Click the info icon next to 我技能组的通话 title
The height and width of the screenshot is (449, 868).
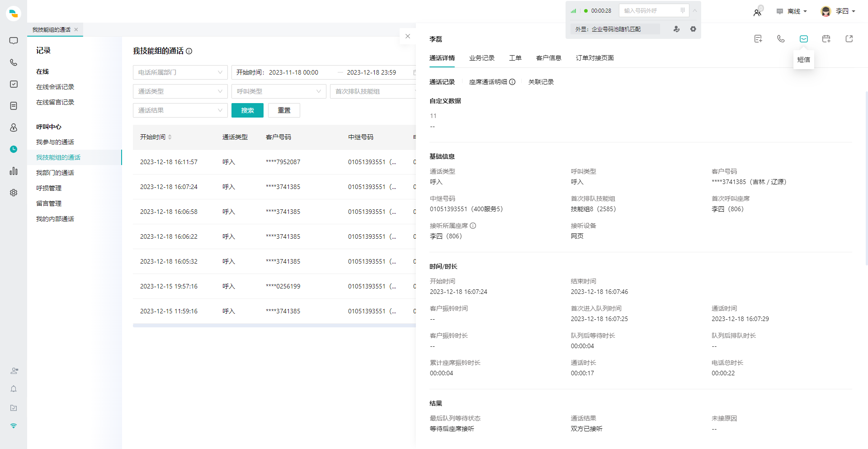189,51
